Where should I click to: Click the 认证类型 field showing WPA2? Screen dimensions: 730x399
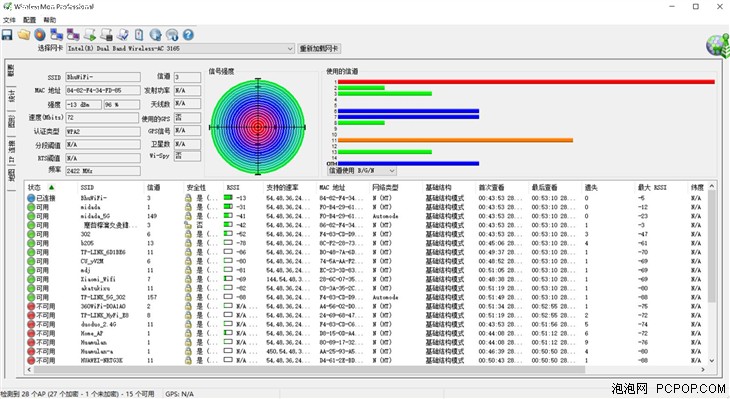pyautogui.click(x=103, y=132)
